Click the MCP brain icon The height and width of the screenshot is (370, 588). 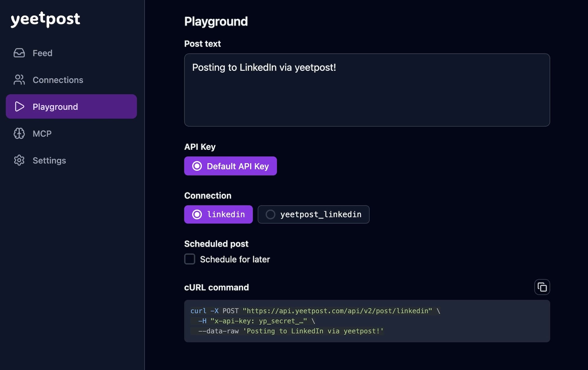pyautogui.click(x=19, y=134)
